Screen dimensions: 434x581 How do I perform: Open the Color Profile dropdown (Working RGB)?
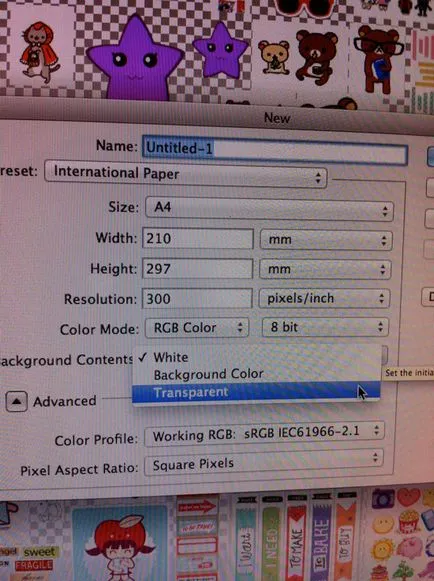click(264, 434)
